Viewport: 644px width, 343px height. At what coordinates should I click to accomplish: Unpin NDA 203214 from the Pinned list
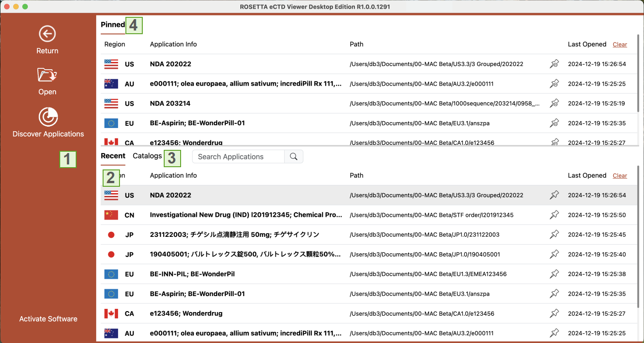point(554,103)
